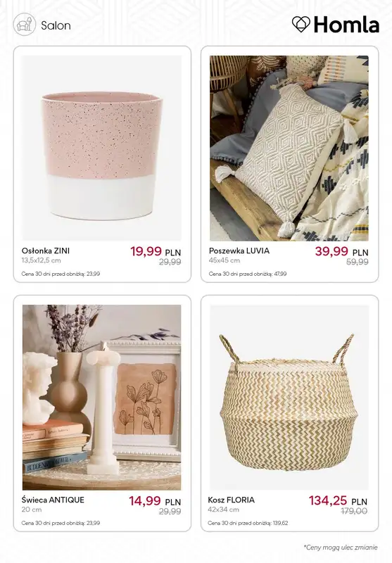Click the 39,99 PLN sale price
Image resolution: width=392 pixels, height=563 pixels.
tap(342, 251)
